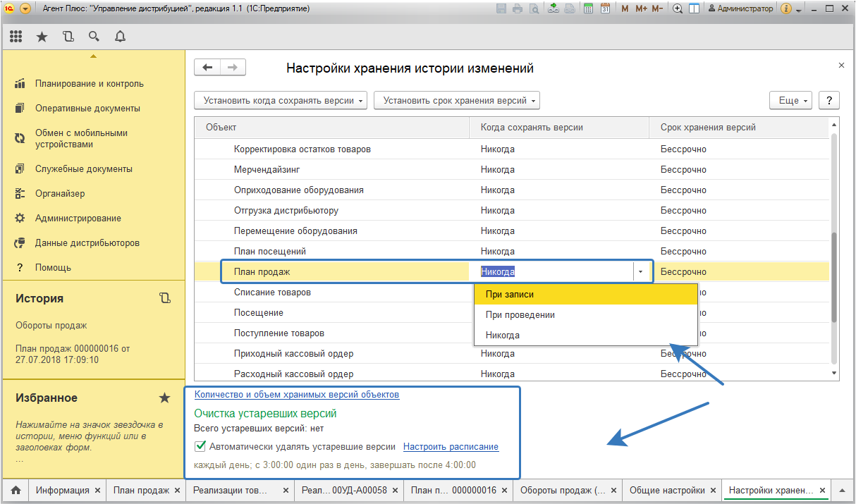Open Favorites star icon in top panel
This screenshot has height=504, width=856.
click(42, 37)
